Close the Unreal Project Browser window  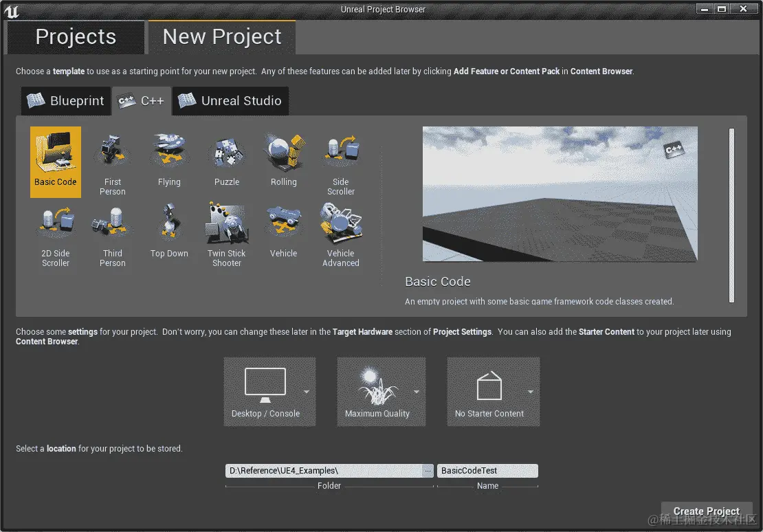(x=743, y=9)
